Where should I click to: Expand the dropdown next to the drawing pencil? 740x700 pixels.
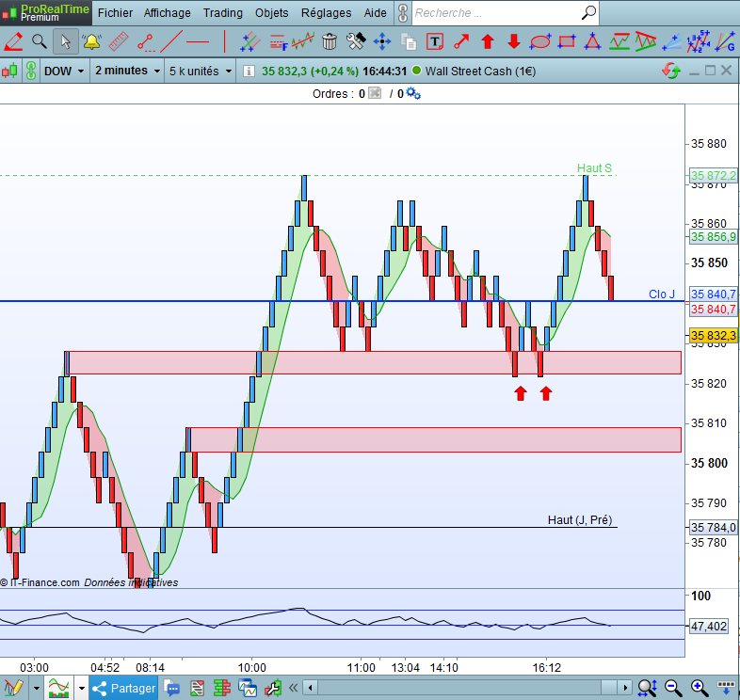pyautogui.click(x=37, y=688)
